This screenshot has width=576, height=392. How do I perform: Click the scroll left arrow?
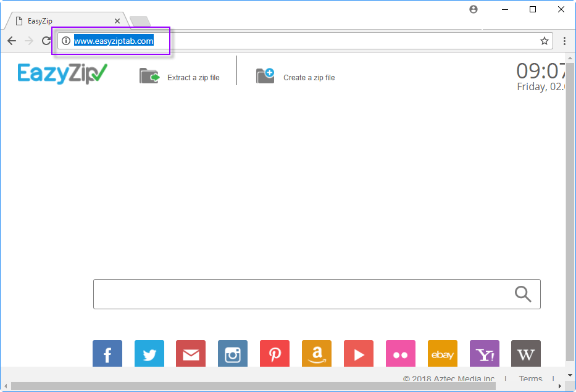[x=6, y=386]
